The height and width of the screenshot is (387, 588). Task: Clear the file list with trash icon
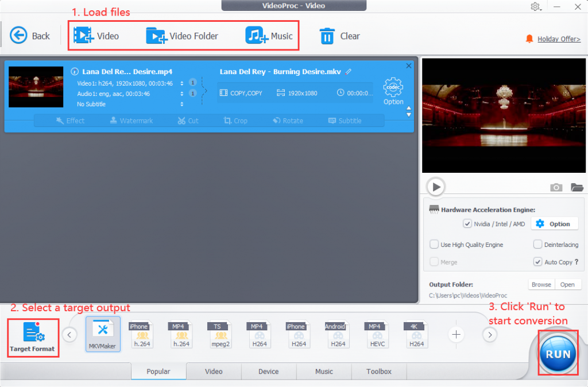[x=327, y=36]
